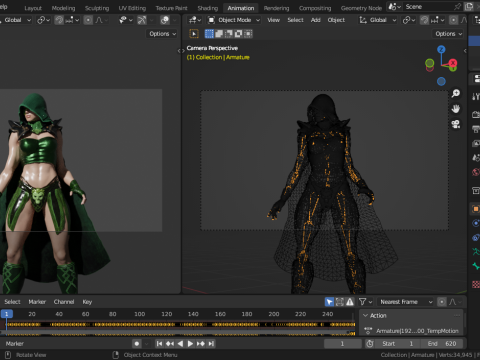Switch to the Shading workspace tab
Image resolution: width=480 pixels, height=360 pixels.
tap(207, 8)
